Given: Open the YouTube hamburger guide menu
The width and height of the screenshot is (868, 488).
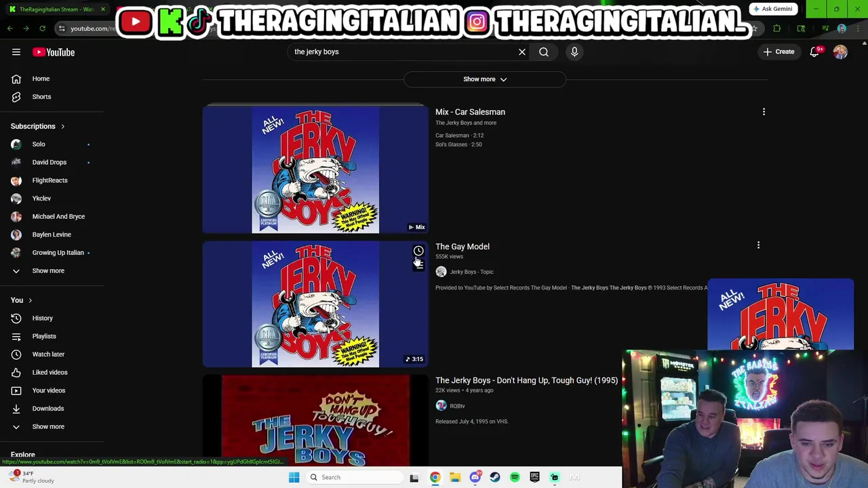Looking at the screenshot, I should click(16, 52).
